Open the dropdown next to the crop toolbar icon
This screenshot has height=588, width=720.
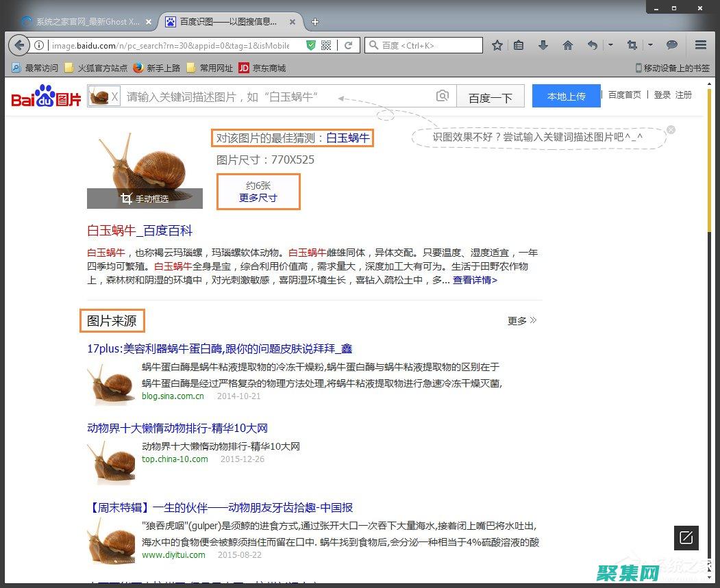click(x=651, y=45)
